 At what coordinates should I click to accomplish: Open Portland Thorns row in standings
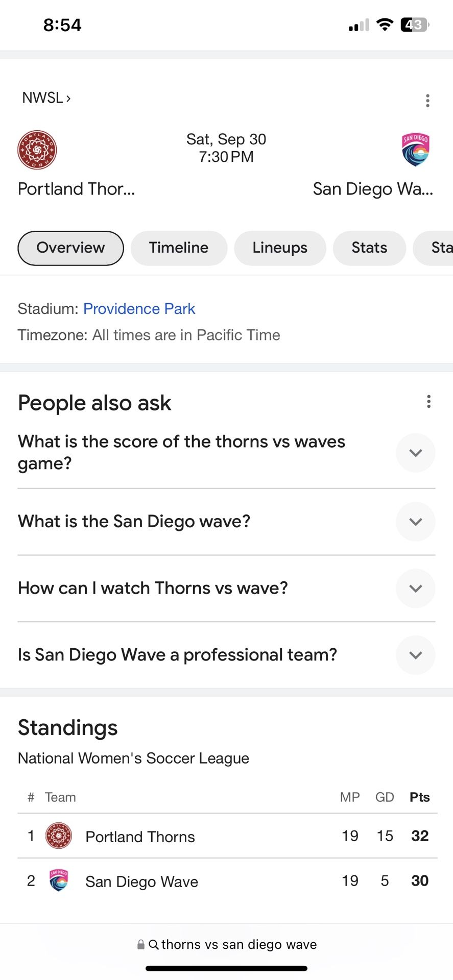140,837
